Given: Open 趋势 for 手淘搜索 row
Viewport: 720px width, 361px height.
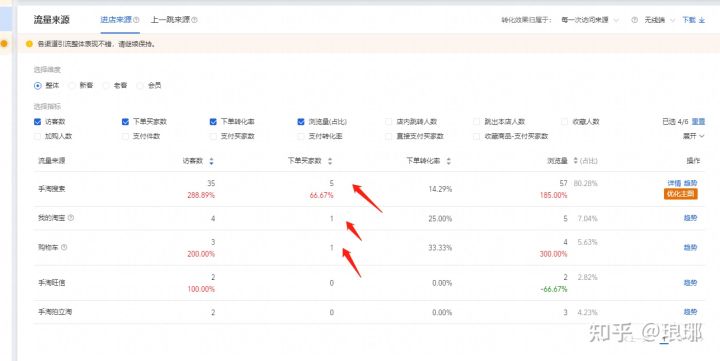Looking at the screenshot, I should pyautogui.click(x=690, y=183).
